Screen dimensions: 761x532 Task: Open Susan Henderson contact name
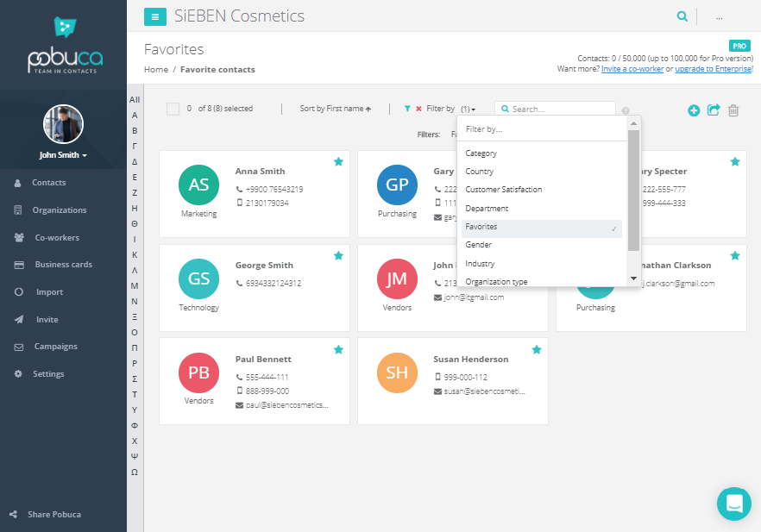tap(471, 360)
